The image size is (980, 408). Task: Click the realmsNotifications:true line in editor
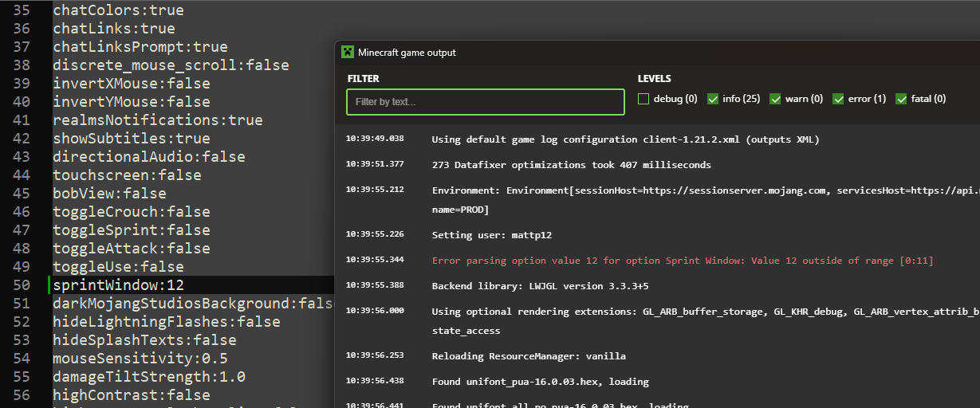click(x=158, y=120)
